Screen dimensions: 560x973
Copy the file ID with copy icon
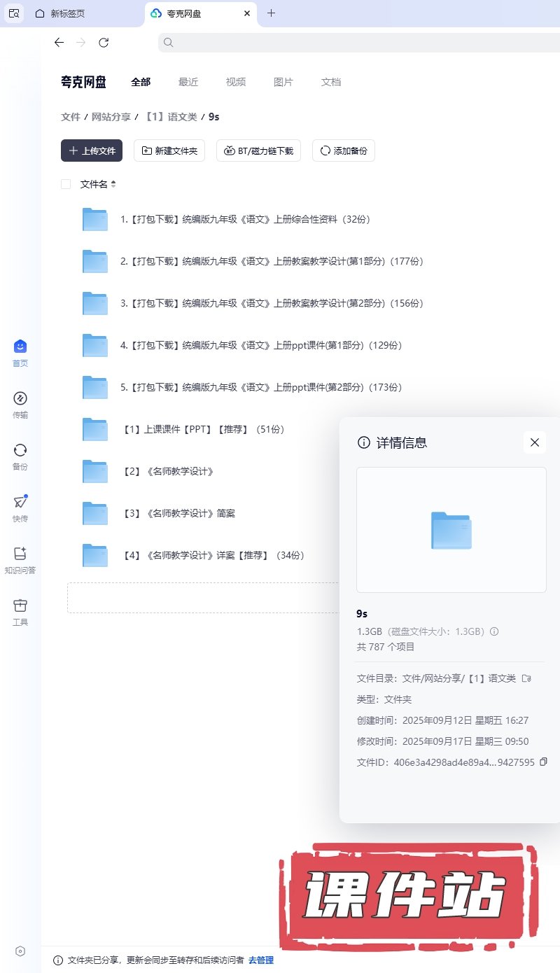tap(543, 762)
